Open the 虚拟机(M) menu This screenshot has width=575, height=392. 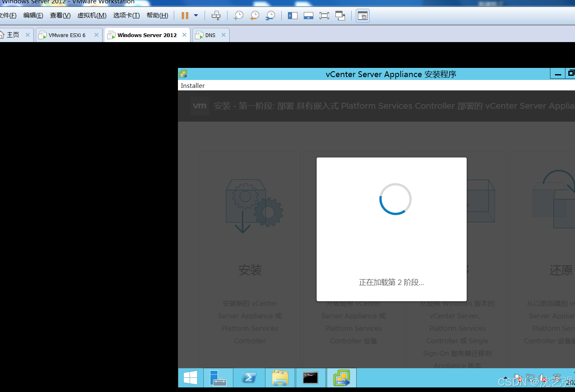point(92,15)
